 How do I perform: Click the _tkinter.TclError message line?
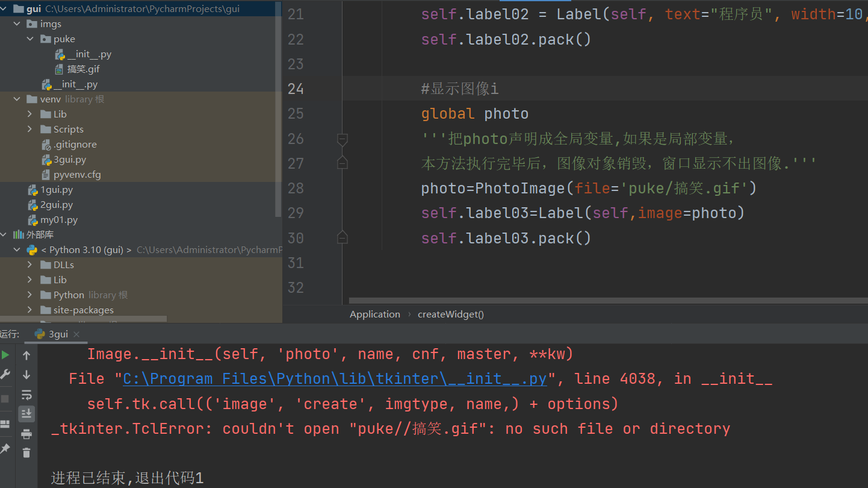391,429
